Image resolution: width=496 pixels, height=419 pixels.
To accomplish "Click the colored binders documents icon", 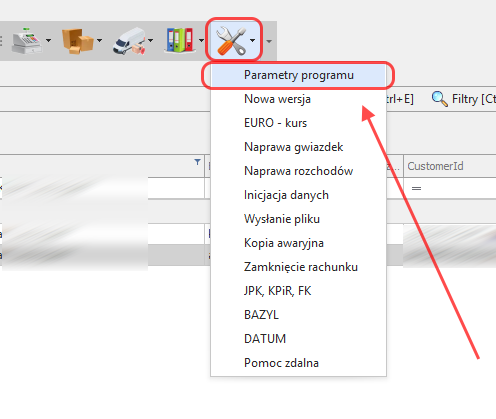I will click(180, 40).
